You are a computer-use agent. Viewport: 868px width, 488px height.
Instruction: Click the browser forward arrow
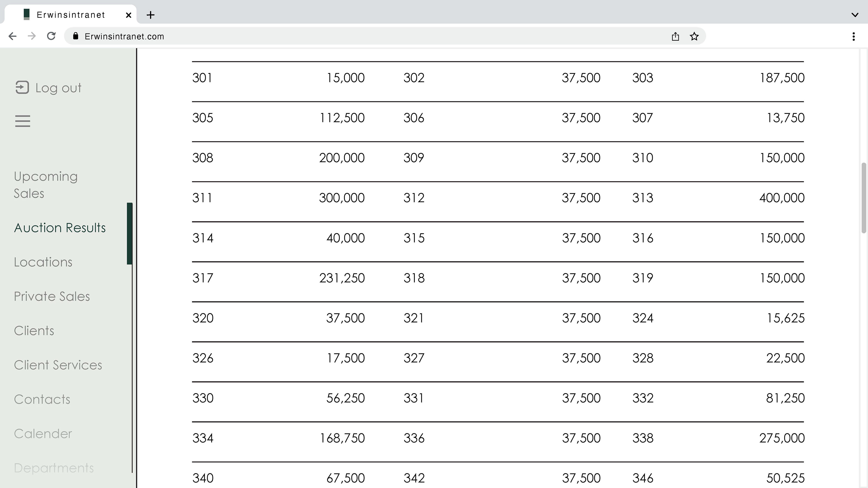click(32, 36)
